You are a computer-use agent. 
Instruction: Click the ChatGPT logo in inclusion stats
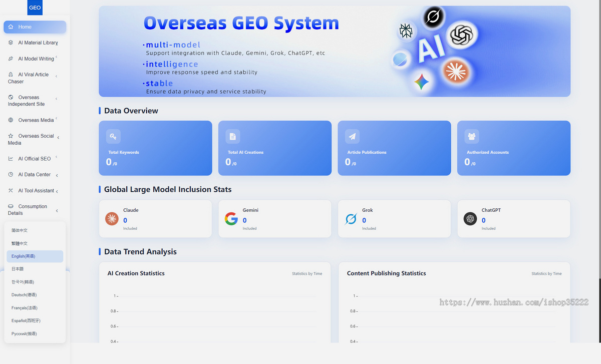[470, 219]
